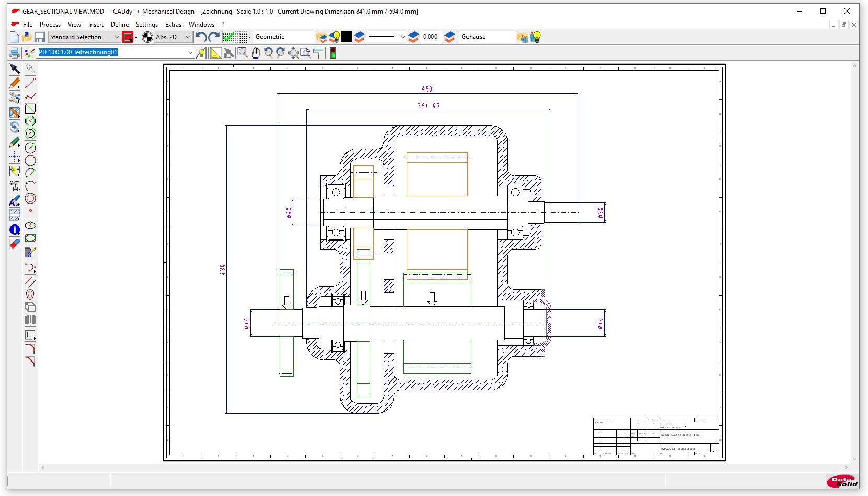The width and height of the screenshot is (868, 496).
Task: Open the Insert menu
Action: click(x=96, y=25)
